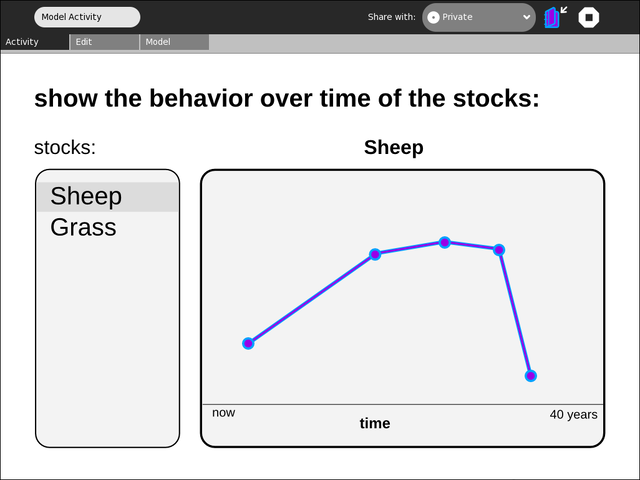Screen dimensions: 640x480
Task: Open the Activity tab
Action: coord(34,42)
